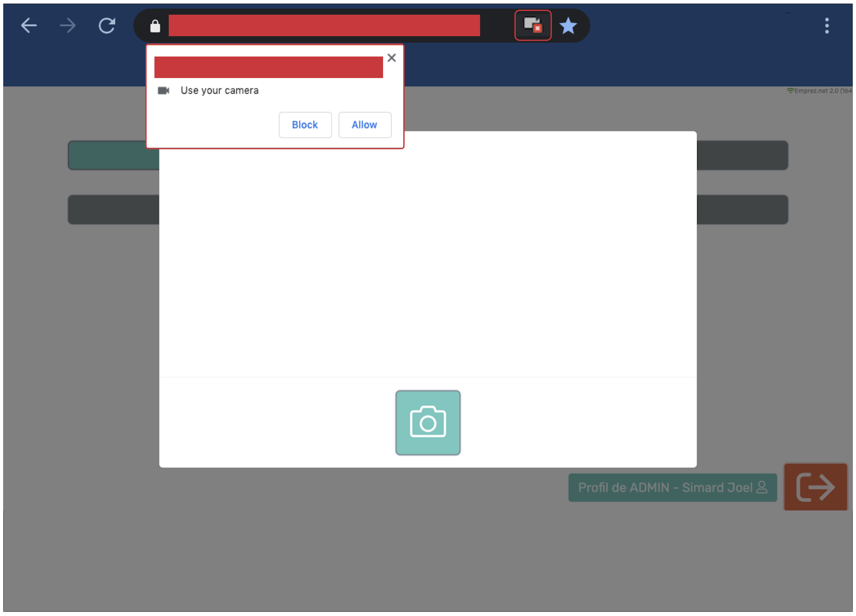The image size is (856, 616).
Task: Take a photo with the teal camera button
Action: click(428, 422)
